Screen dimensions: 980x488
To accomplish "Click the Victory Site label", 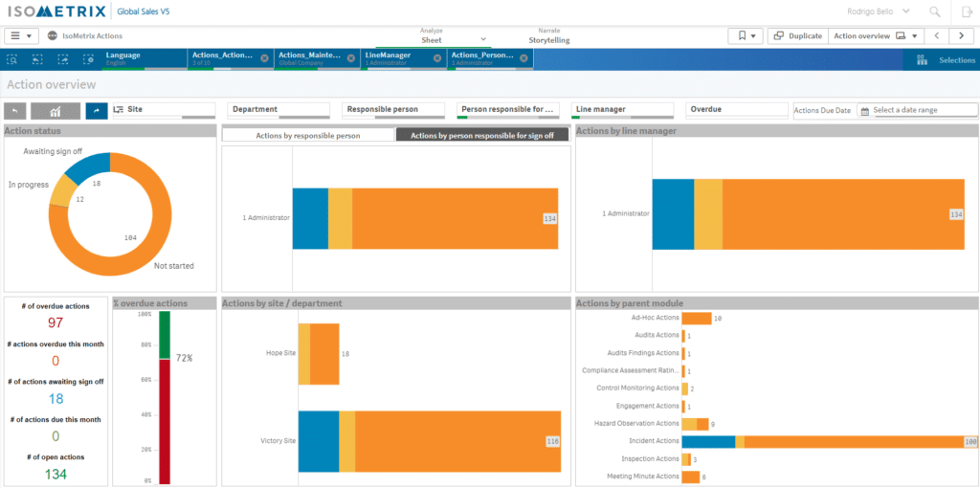I will [x=278, y=441].
